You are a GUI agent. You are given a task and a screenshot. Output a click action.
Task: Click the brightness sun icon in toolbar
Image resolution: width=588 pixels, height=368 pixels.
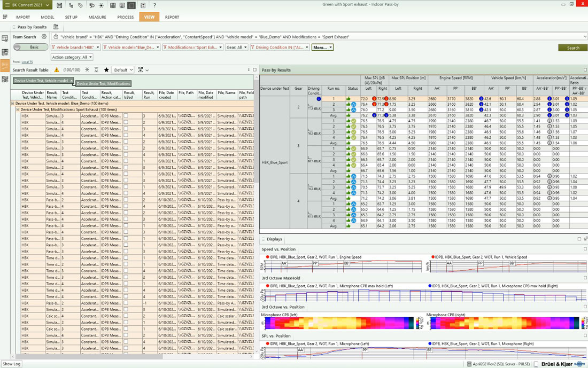101,5
